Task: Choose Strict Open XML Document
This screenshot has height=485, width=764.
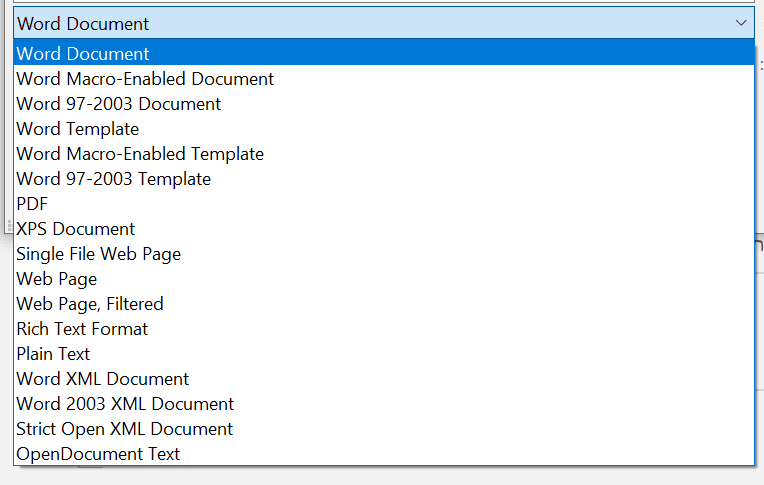Action: click(125, 429)
